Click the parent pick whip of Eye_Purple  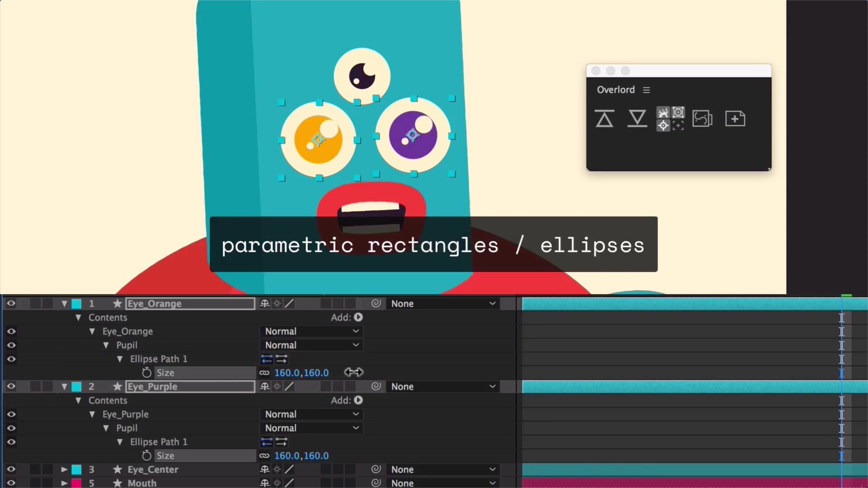[x=376, y=386]
